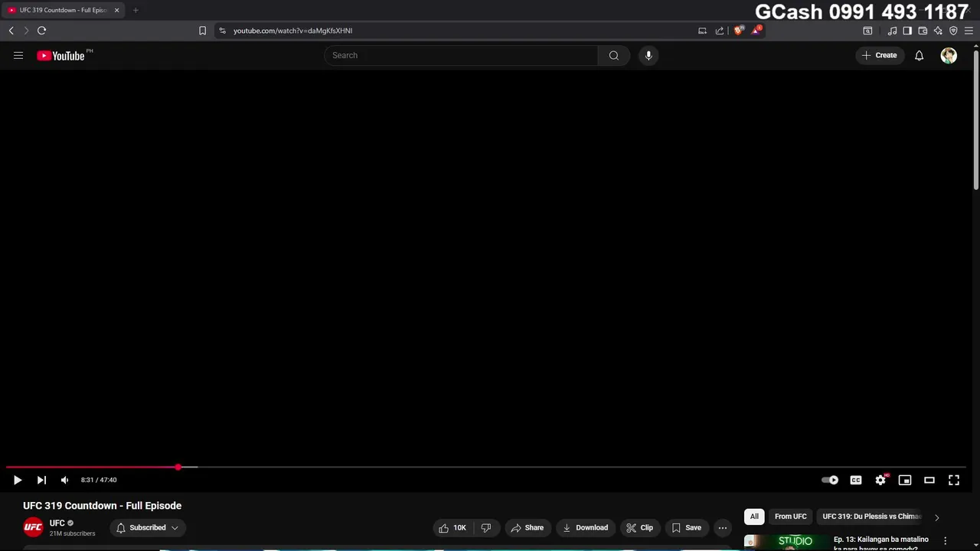Toggle the autoplay switch
The width and height of the screenshot is (980, 551).
831,480
